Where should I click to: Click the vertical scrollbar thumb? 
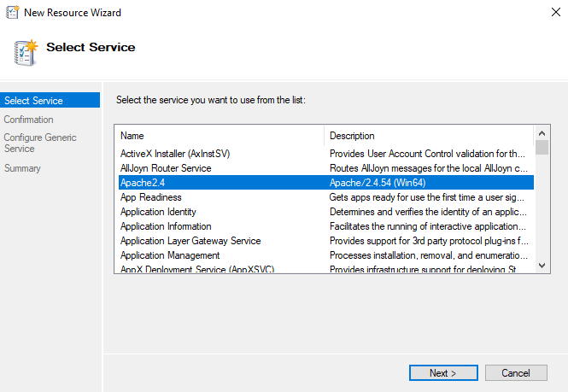coord(542,149)
